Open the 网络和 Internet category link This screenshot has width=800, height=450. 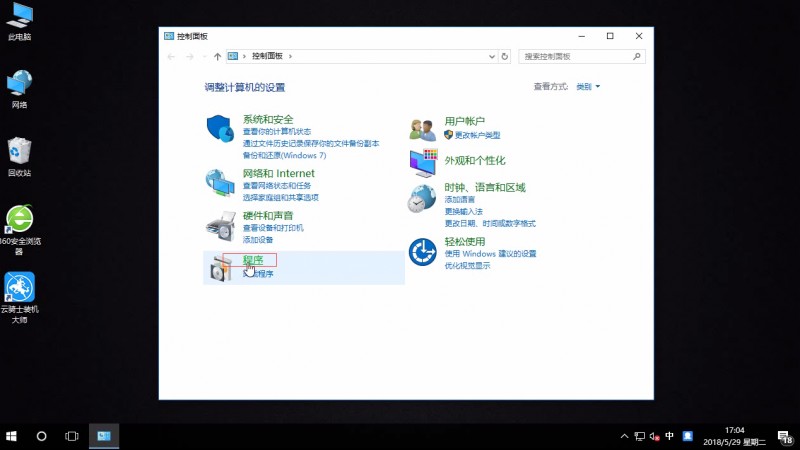click(279, 173)
